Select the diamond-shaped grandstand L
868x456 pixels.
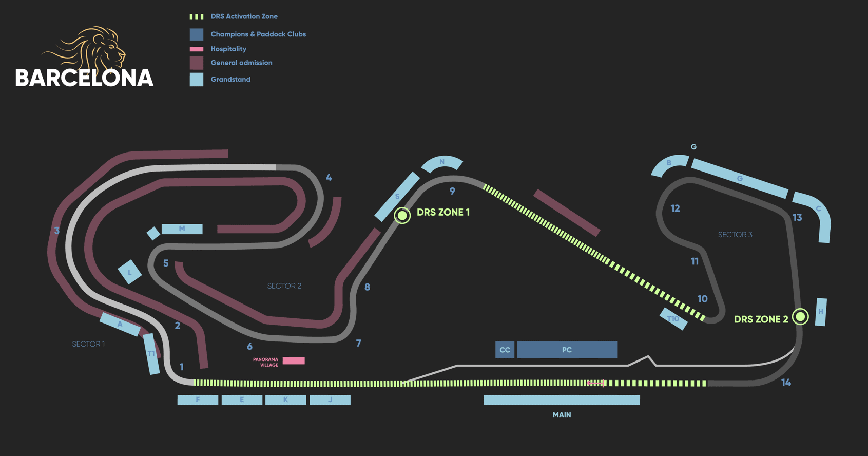(x=130, y=272)
